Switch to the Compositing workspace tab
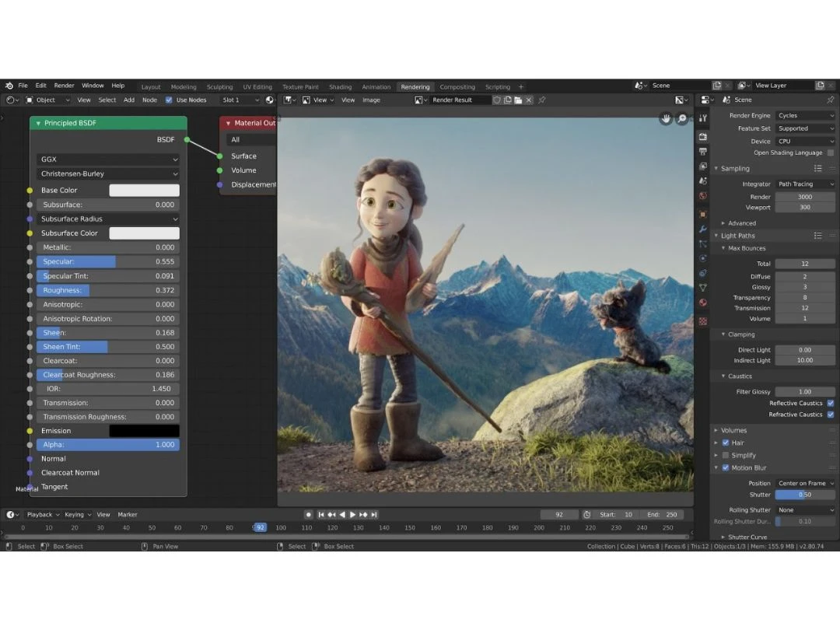This screenshot has width=840, height=630. [x=457, y=87]
